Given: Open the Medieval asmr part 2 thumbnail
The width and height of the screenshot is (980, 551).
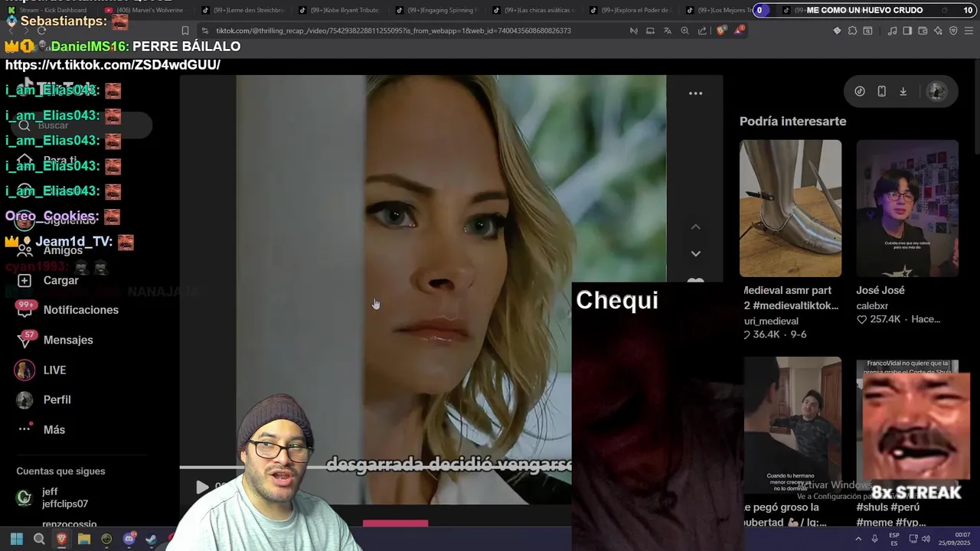Looking at the screenshot, I should point(790,208).
